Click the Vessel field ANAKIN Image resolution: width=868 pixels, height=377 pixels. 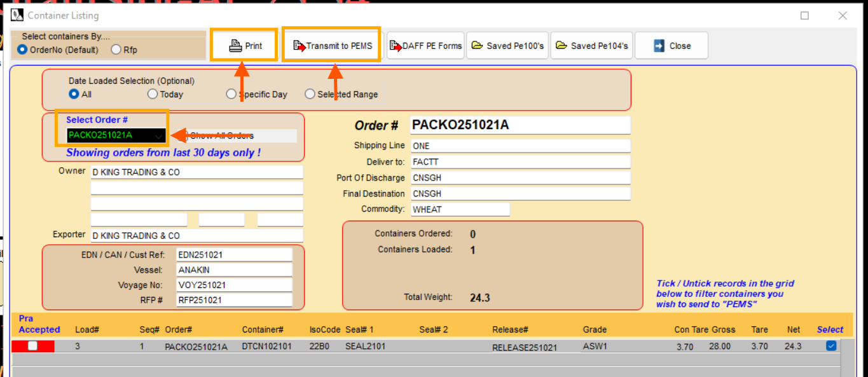(x=234, y=270)
